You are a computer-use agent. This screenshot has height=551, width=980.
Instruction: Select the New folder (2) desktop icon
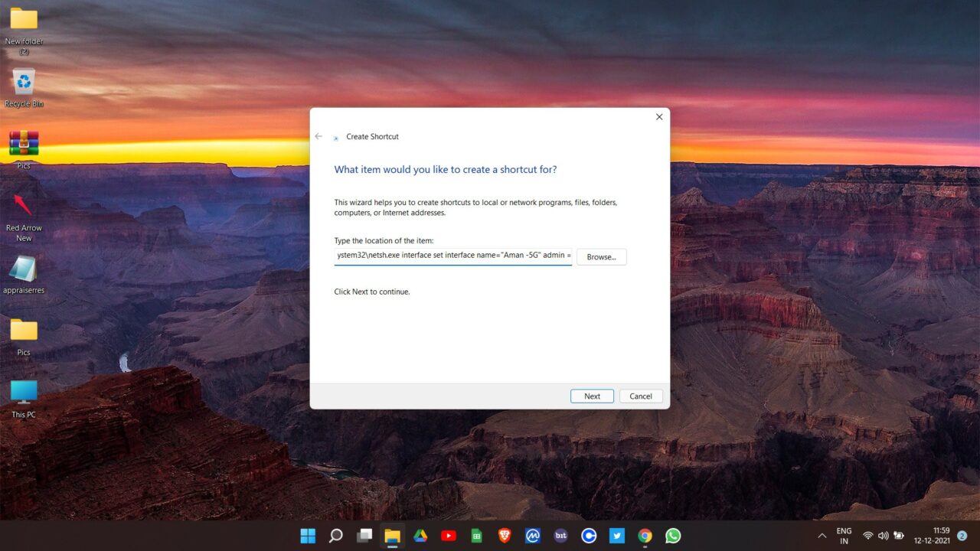24,31
